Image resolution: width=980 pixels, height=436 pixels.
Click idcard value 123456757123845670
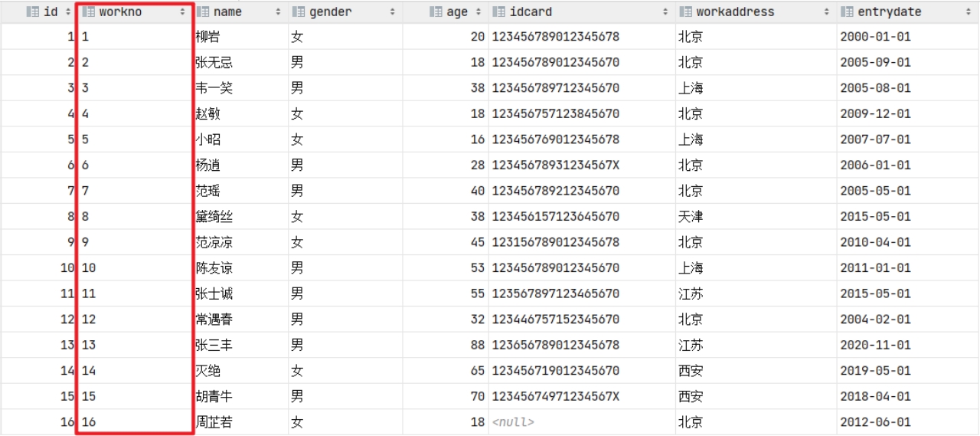555,113
